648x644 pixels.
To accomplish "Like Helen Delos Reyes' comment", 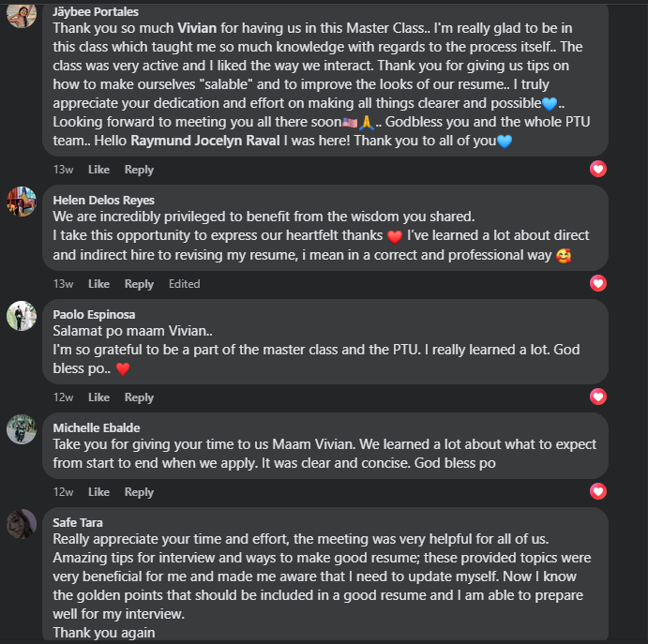I will pyautogui.click(x=98, y=284).
